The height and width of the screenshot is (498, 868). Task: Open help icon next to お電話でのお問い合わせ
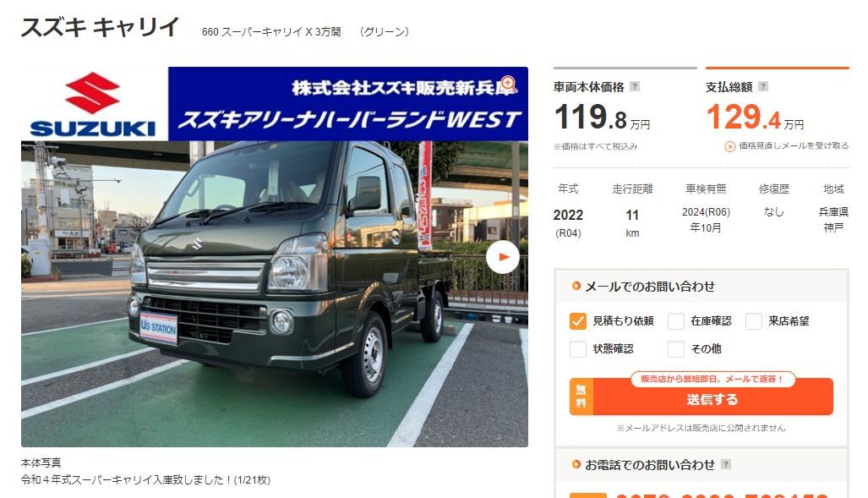(726, 464)
